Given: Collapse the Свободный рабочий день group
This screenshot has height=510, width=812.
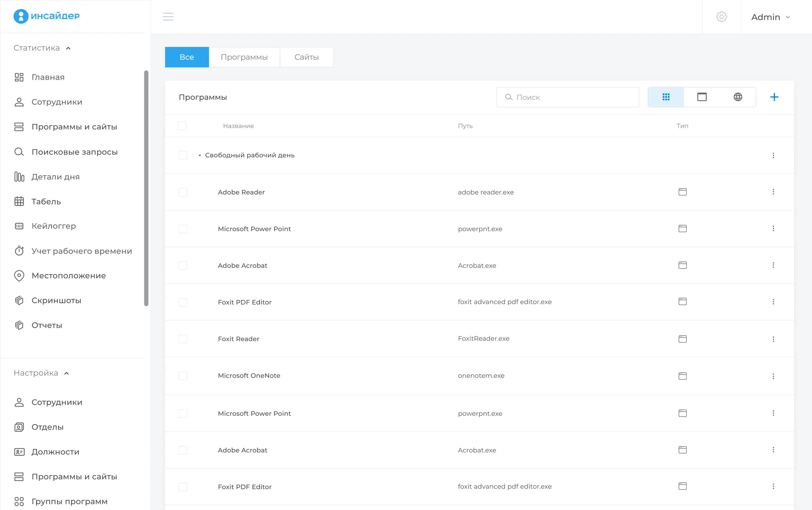Looking at the screenshot, I should point(200,156).
